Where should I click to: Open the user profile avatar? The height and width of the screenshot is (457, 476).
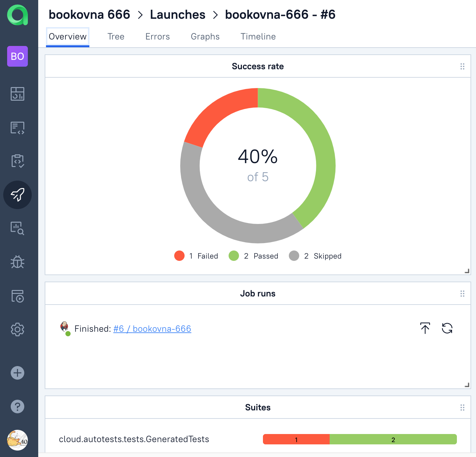[x=17, y=440]
